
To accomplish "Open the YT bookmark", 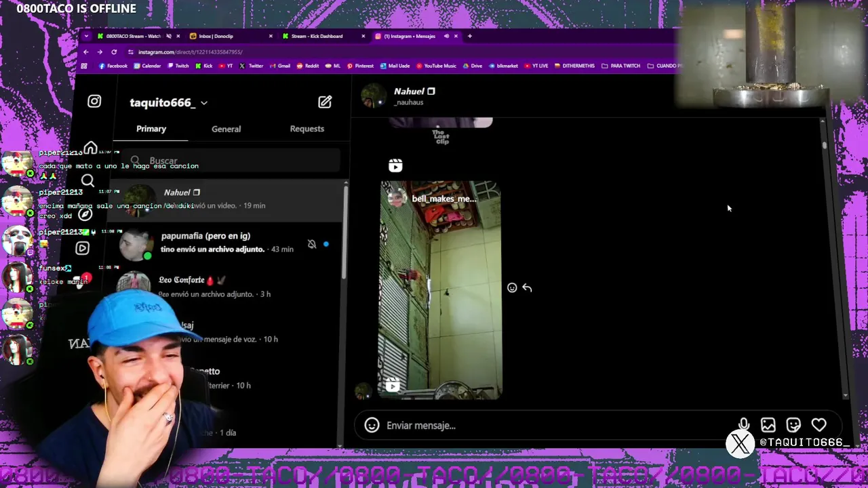I will click(226, 66).
